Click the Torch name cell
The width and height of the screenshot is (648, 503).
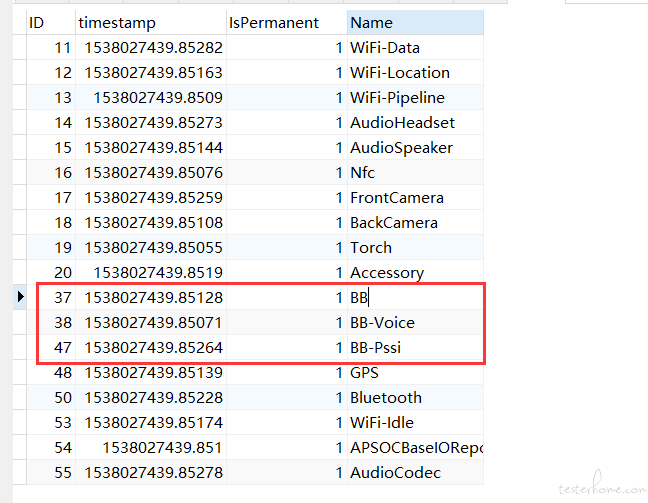[x=415, y=247]
